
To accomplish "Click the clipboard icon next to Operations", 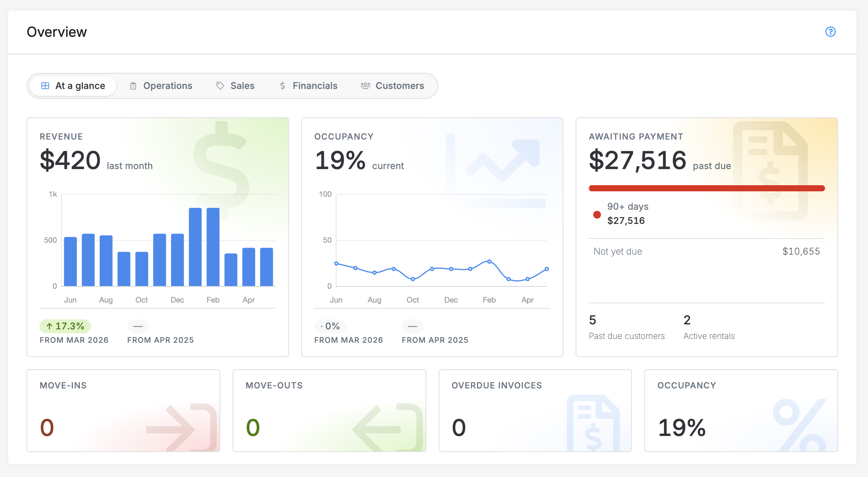I will point(133,86).
